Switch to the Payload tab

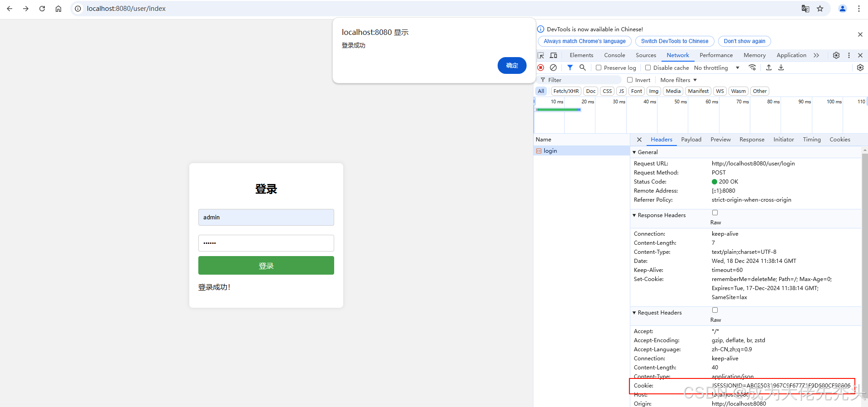pos(691,140)
